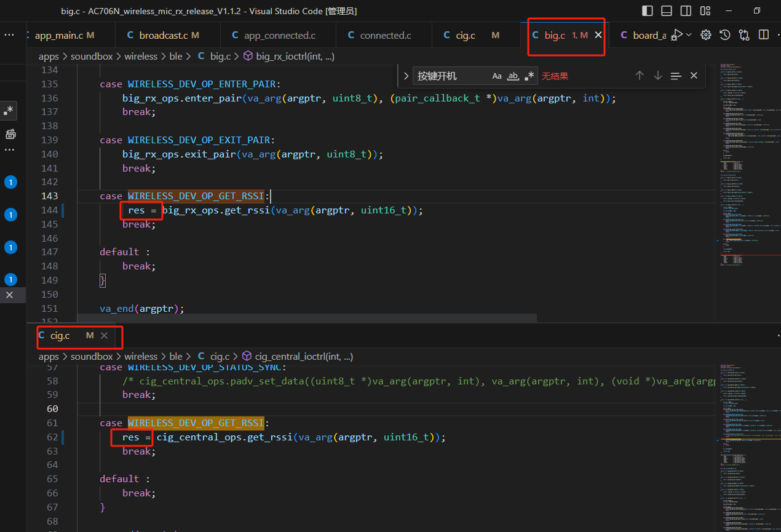Viewport: 781px width, 532px height.
Task: Expand the replace field toggle chevron
Action: click(406, 76)
